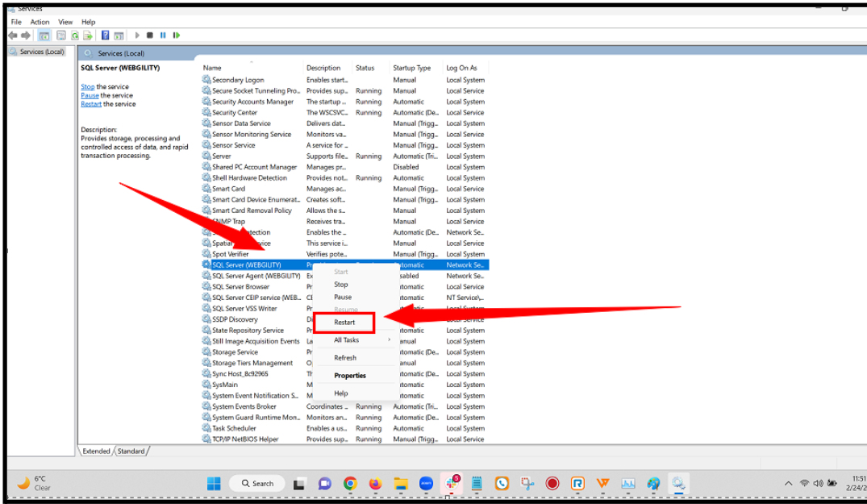The width and height of the screenshot is (867, 504).
Task: Click the green Refresh toolbar icon
Action: pyautogui.click(x=75, y=35)
